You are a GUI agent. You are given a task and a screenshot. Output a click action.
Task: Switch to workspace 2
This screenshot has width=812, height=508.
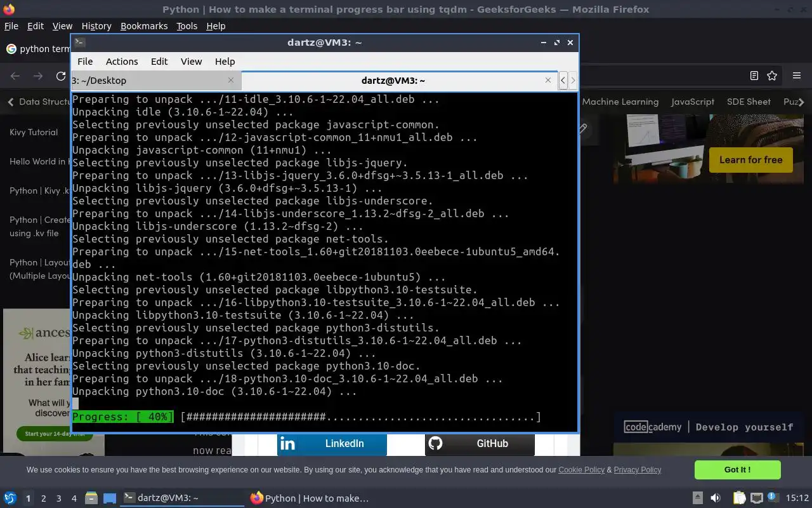pos(43,498)
